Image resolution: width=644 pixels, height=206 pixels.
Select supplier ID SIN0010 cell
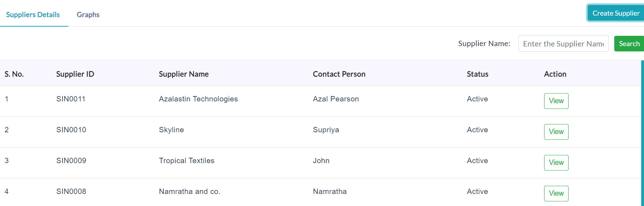(71, 130)
